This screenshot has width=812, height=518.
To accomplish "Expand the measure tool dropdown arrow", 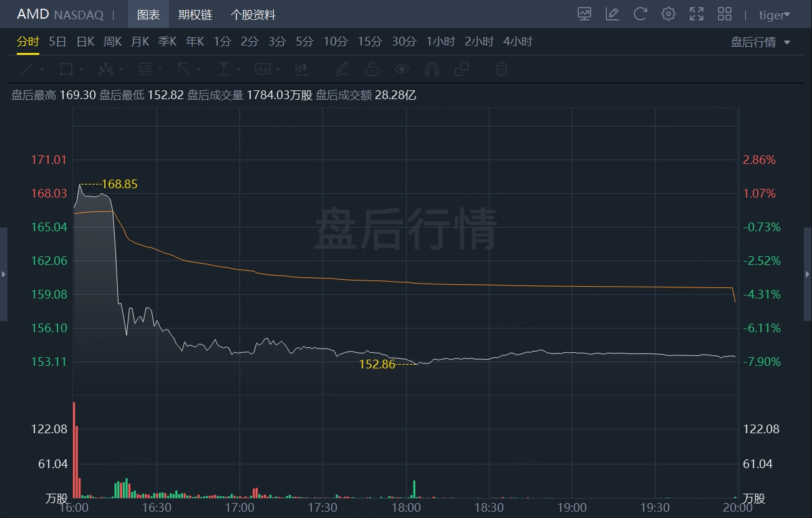I will [x=238, y=69].
